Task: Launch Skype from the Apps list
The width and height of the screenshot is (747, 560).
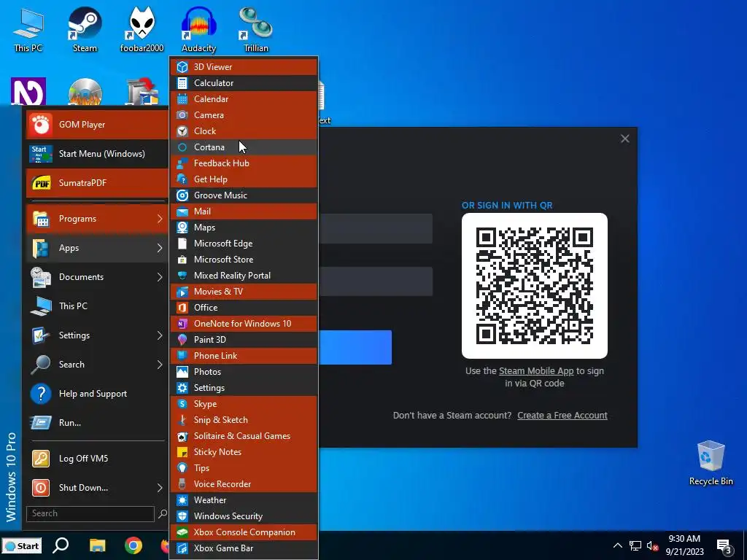Action: coord(244,403)
